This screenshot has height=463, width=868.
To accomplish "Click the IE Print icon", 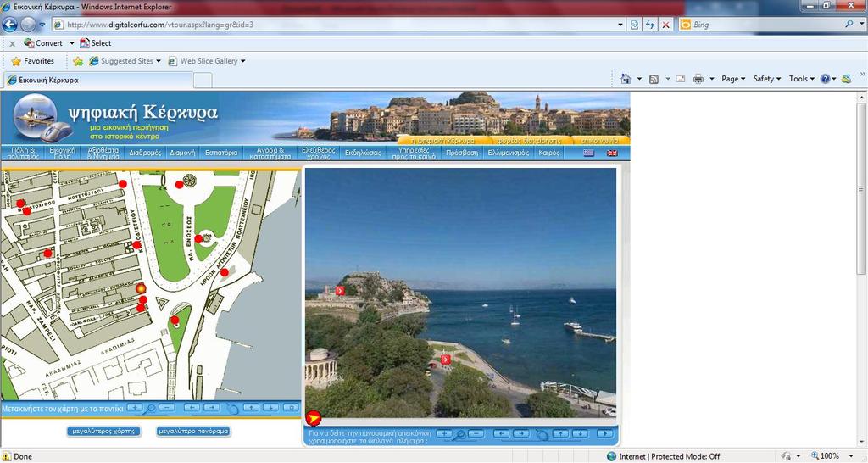I will 698,79.
